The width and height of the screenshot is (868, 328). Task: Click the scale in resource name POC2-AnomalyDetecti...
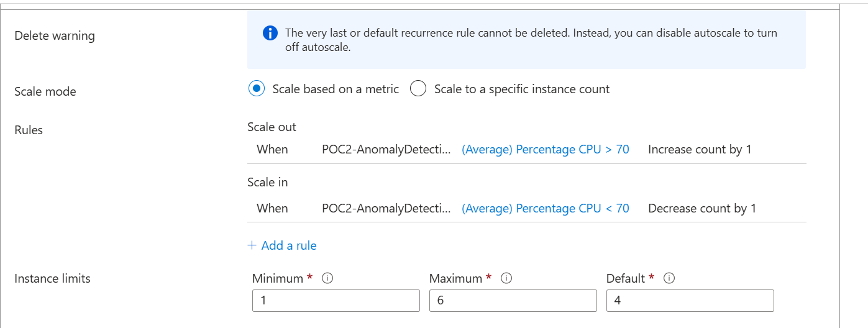[x=386, y=208]
